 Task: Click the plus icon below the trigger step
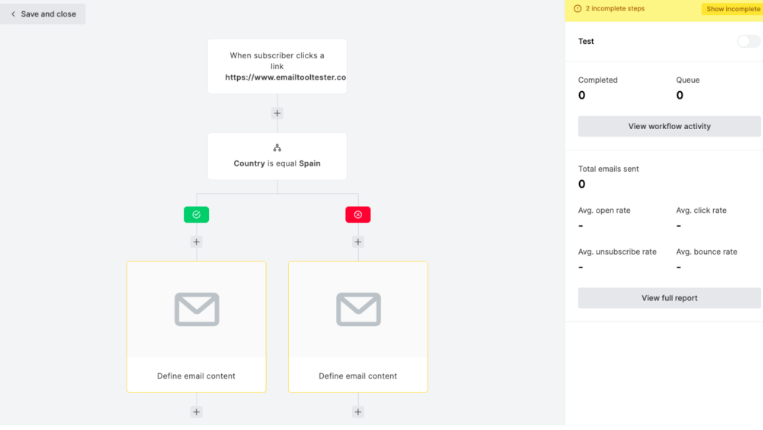(x=277, y=113)
